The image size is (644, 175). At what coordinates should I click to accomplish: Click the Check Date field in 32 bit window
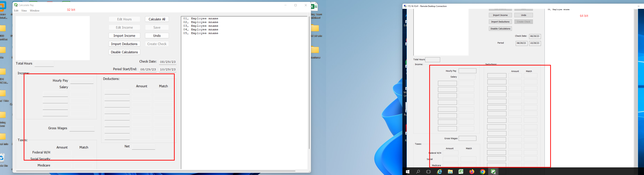[168, 62]
